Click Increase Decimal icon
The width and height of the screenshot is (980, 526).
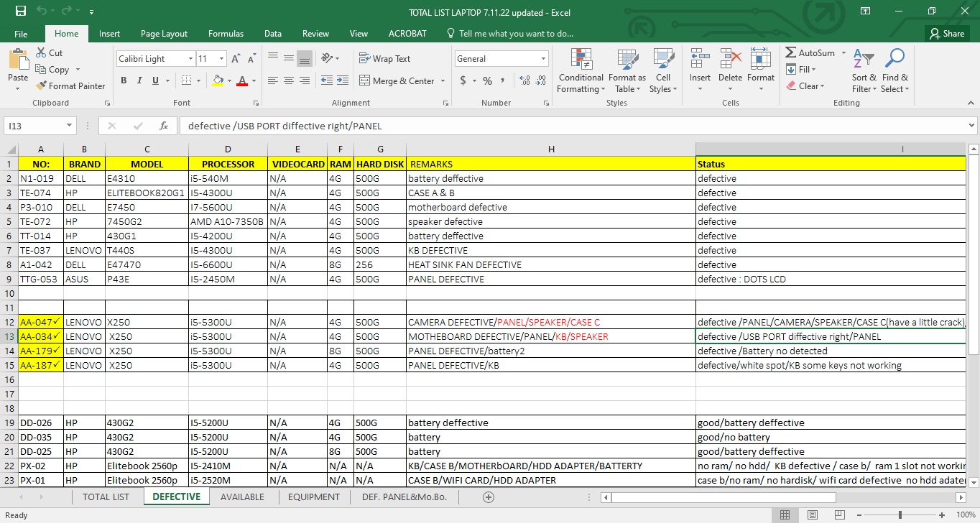pyautogui.click(x=524, y=80)
